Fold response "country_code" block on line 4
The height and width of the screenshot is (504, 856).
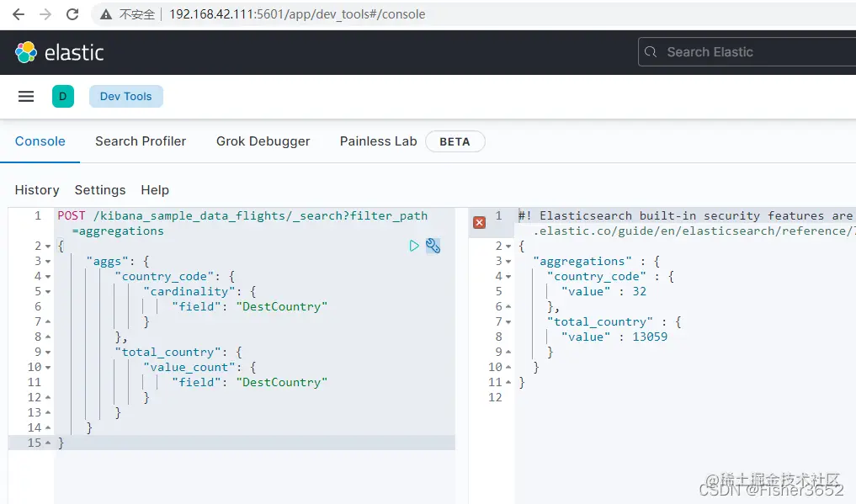[x=508, y=277]
